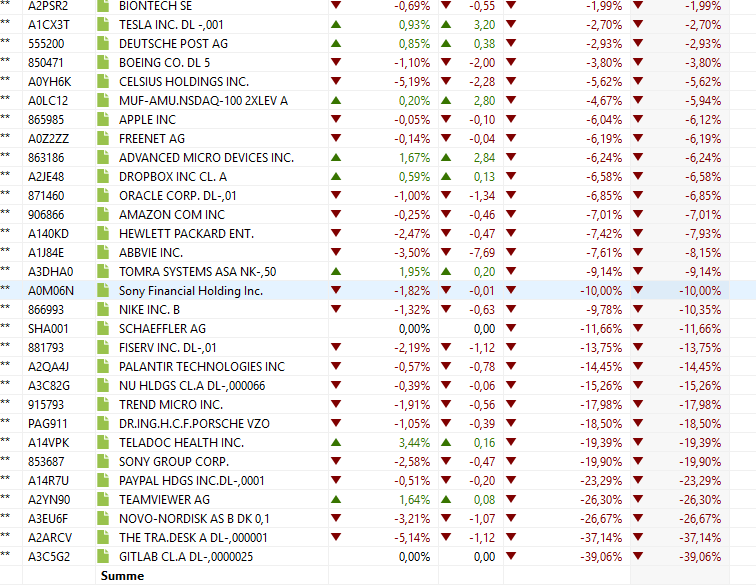
Task: Click the document icon beside FREENET AG
Action: pyautogui.click(x=103, y=138)
